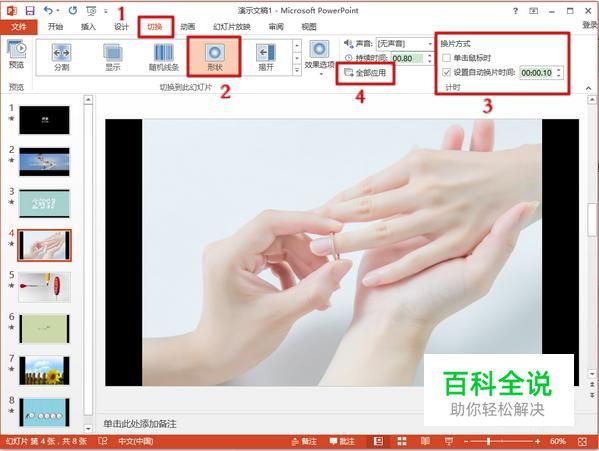The height and width of the screenshot is (451, 599).
Task: Click the Redo icon in title bar
Action: coord(73,11)
